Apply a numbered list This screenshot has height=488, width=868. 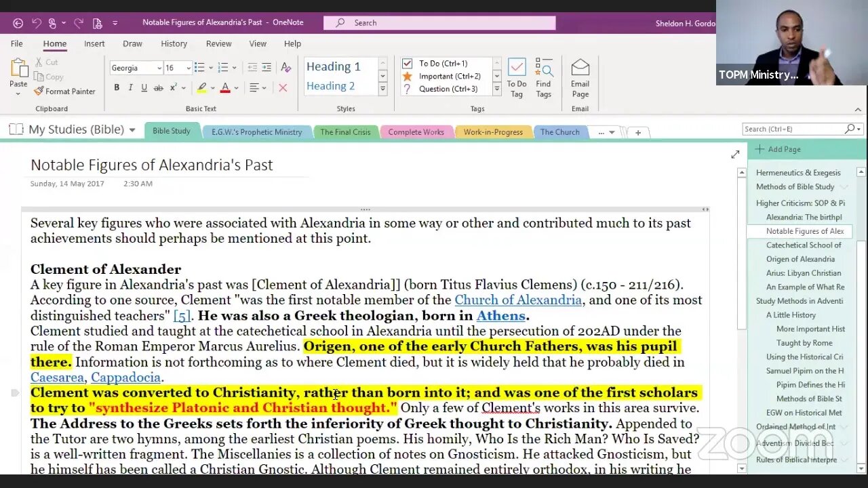[x=223, y=68]
